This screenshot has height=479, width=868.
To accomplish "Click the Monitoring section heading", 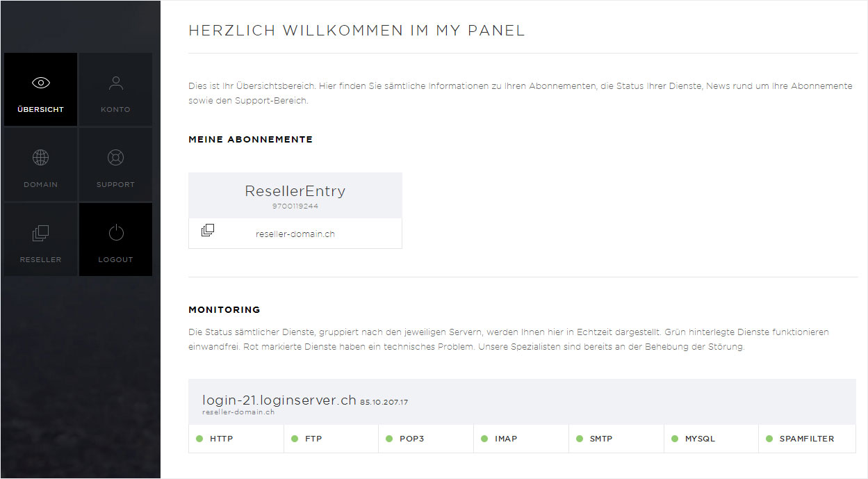I will tap(224, 310).
